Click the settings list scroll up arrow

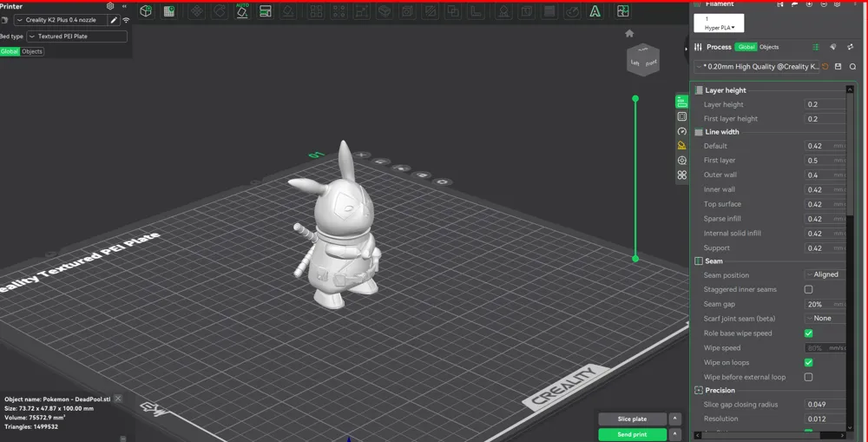point(850,89)
